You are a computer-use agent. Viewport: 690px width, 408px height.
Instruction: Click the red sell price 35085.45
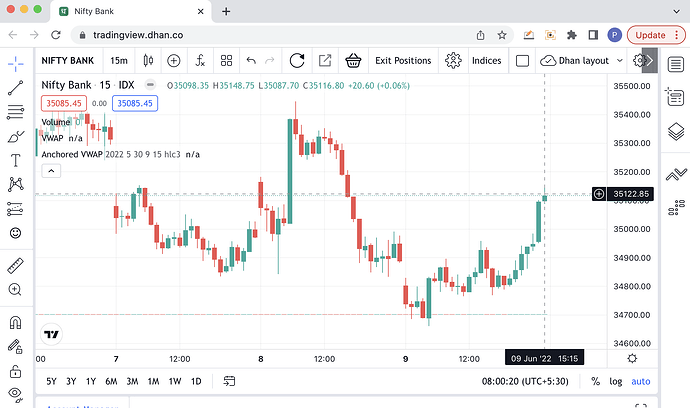coord(64,103)
